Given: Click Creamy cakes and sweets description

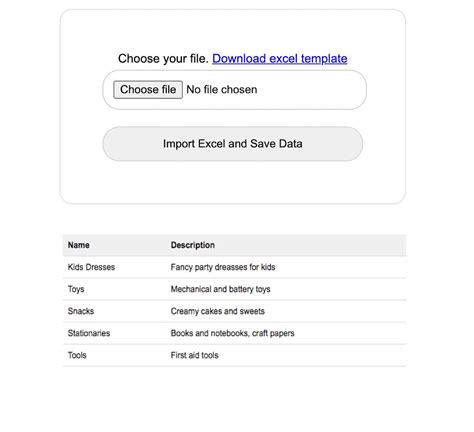Looking at the screenshot, I should pos(218,311).
